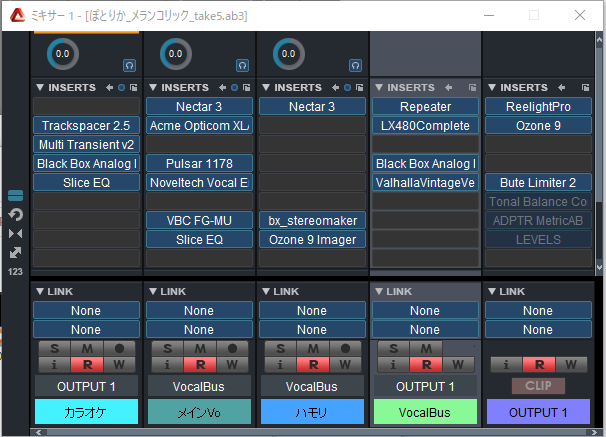
Task: Open VocalBus routing selector on ハモリ channel
Action: (x=312, y=386)
